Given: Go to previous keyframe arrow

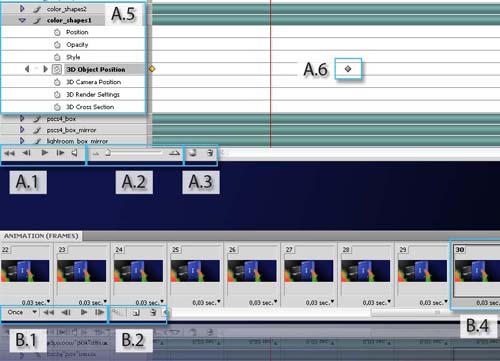Looking at the screenshot, I should coord(27,69).
